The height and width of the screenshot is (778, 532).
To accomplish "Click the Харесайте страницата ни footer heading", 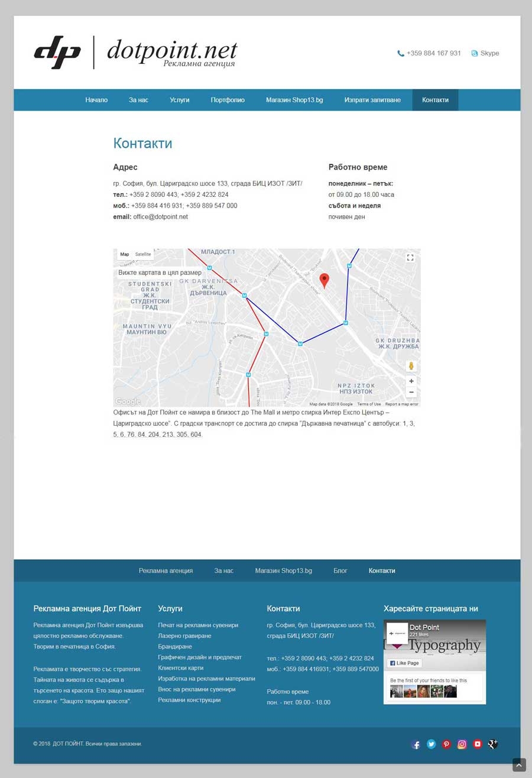I will click(x=431, y=608).
